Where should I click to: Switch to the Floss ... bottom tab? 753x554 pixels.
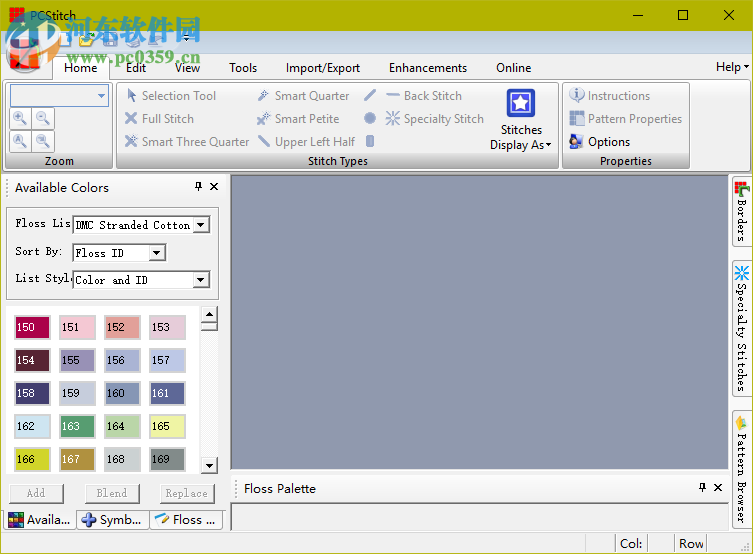pyautogui.click(x=186, y=519)
